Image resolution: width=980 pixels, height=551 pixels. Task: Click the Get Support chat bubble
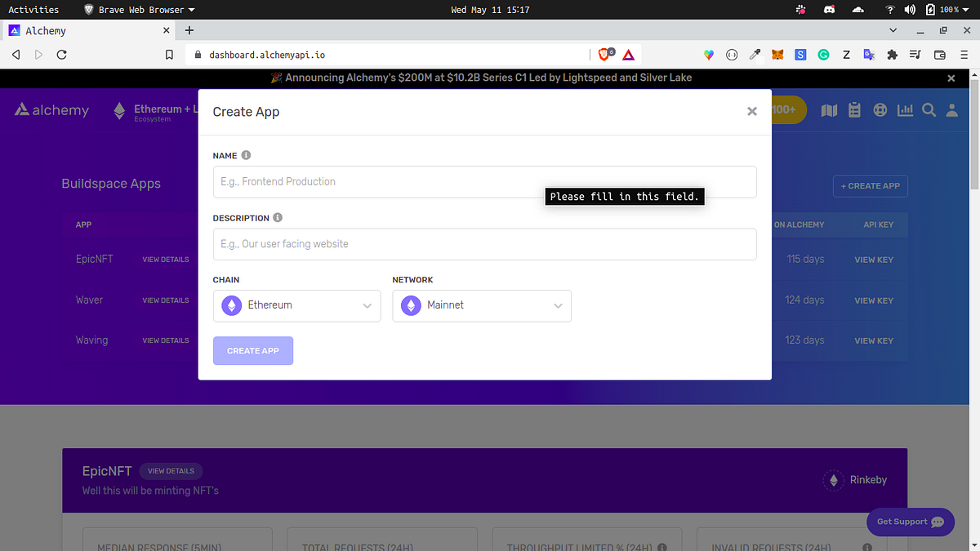click(x=910, y=522)
